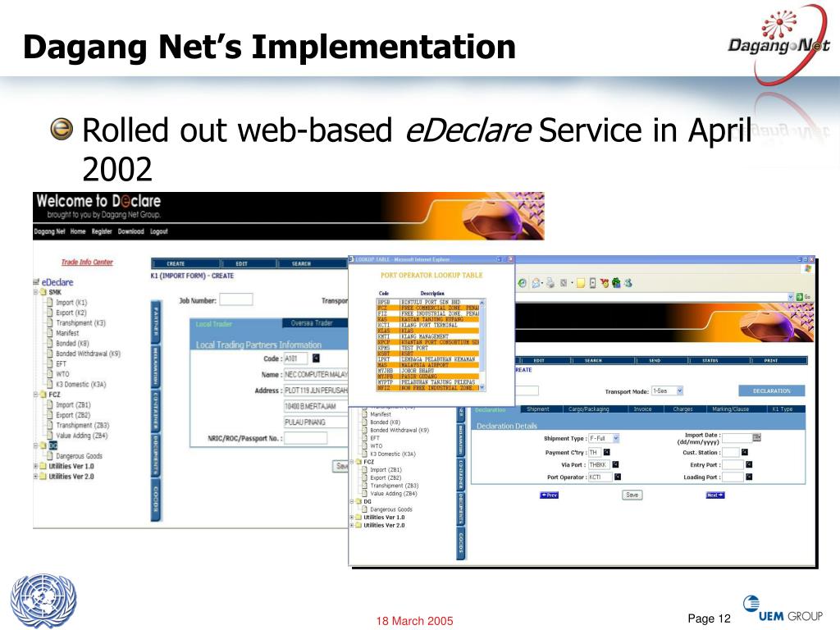Click the eDeclare root icon in the left tree
Viewport: 840px width, 630px height.
pyautogui.click(x=36, y=282)
